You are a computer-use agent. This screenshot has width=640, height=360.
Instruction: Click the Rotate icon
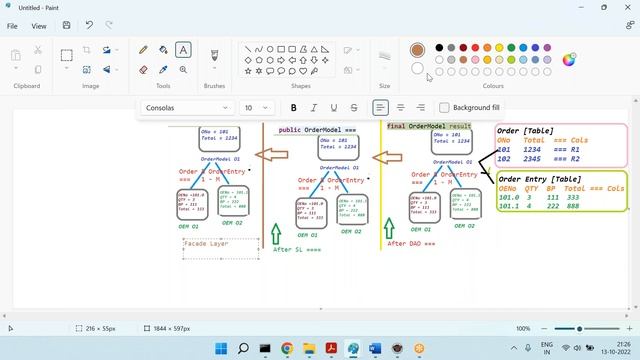point(107,50)
